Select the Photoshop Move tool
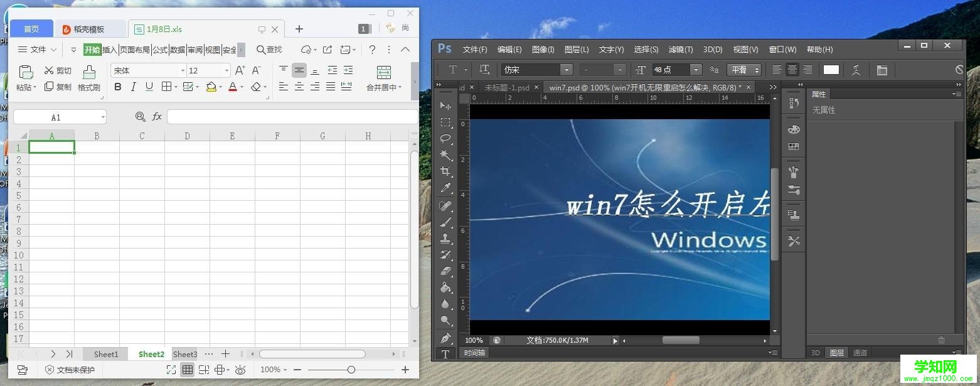 445,105
